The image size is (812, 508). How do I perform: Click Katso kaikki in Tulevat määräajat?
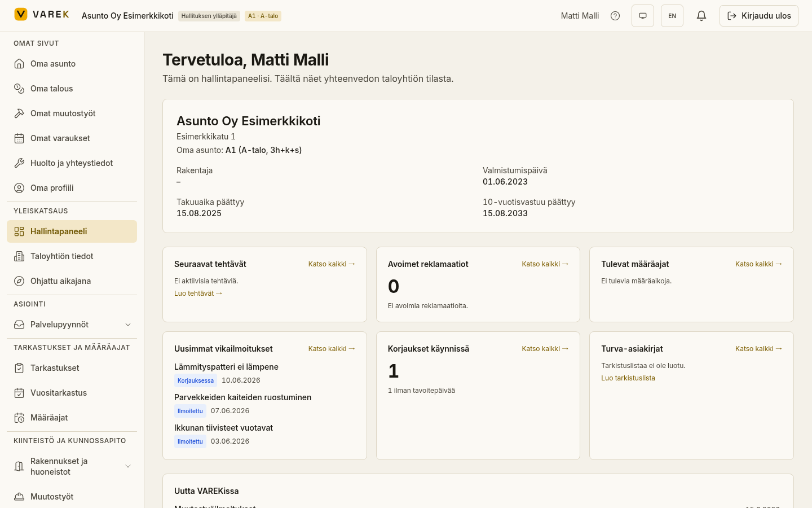pos(758,264)
